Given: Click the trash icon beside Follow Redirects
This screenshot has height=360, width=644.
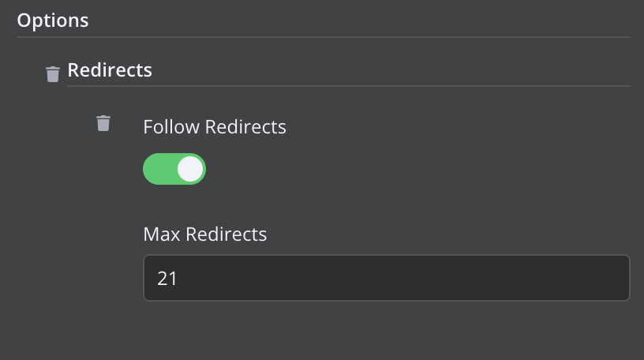Looking at the screenshot, I should point(103,122).
